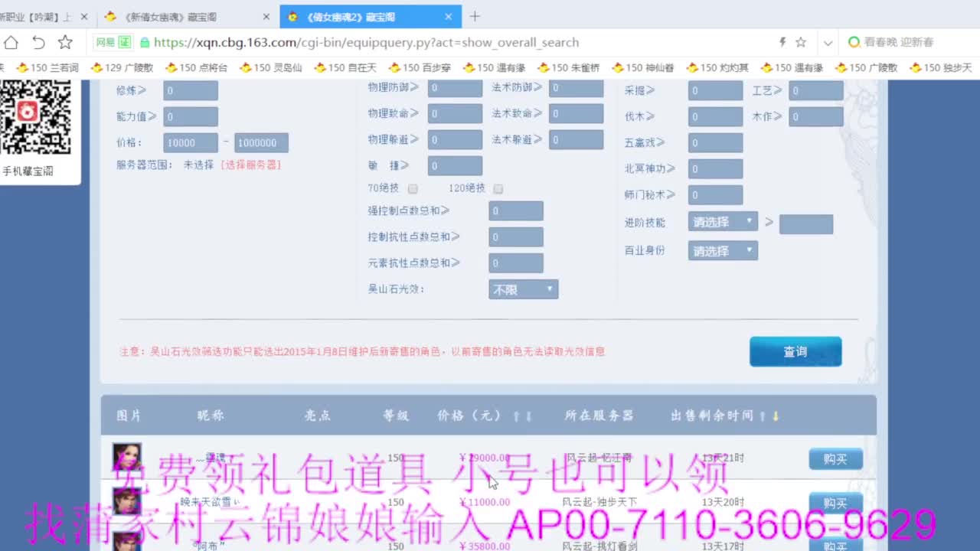Click the first listing's character portrait thumbnail
This screenshot has height=551, width=980.
click(x=127, y=458)
